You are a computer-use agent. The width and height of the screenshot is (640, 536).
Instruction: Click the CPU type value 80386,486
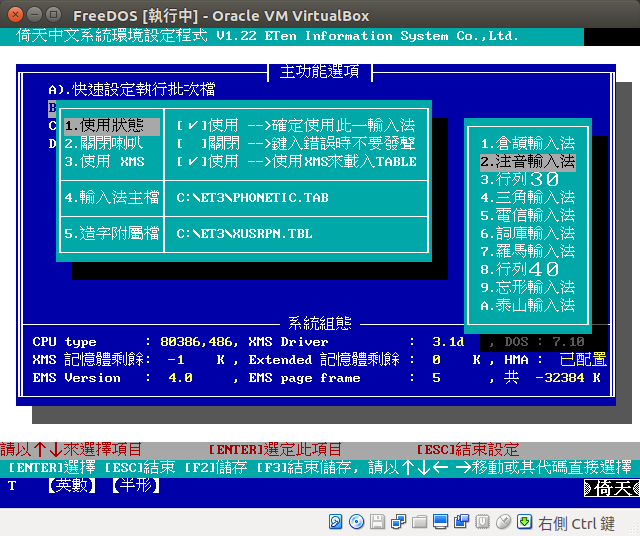coord(196,342)
